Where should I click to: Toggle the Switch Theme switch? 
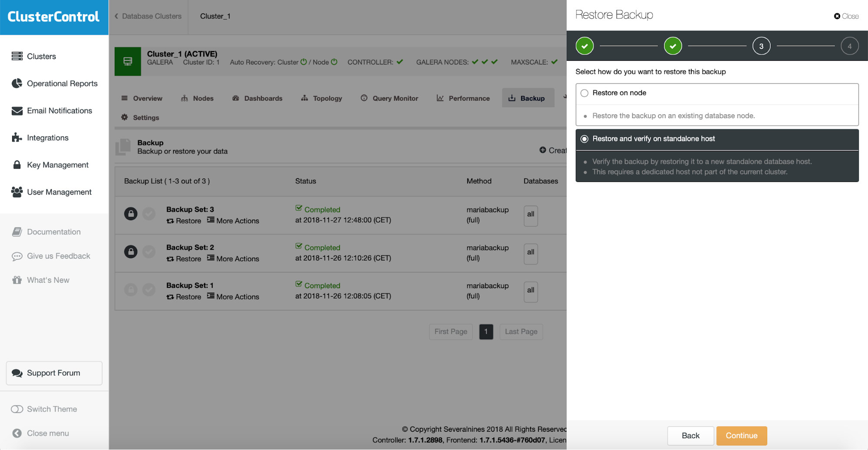tap(17, 409)
